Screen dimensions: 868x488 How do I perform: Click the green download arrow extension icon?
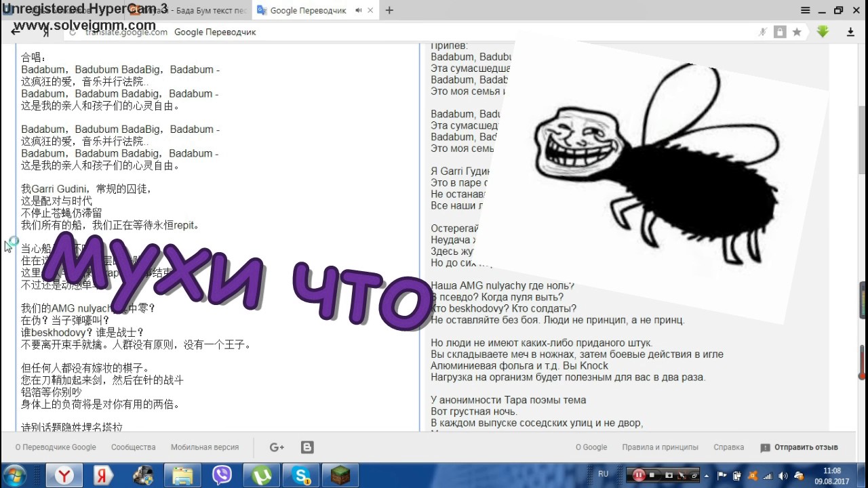(x=823, y=32)
